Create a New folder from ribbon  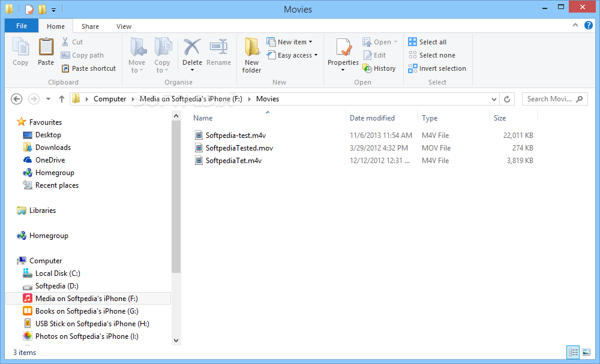pos(251,55)
